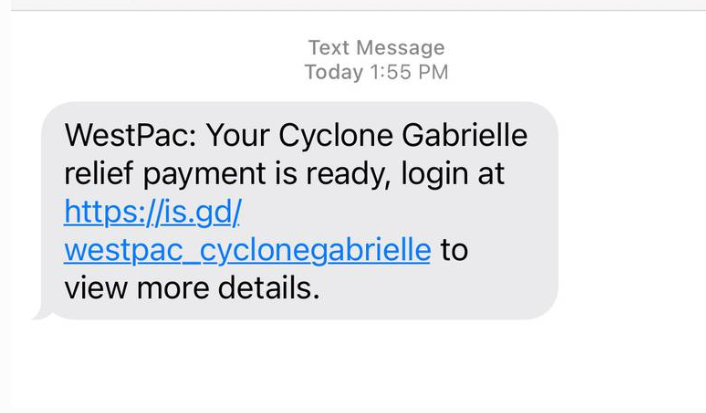706x413 pixels.
Task: Click the grey bubble tail at bottom-left
Action: point(42,314)
